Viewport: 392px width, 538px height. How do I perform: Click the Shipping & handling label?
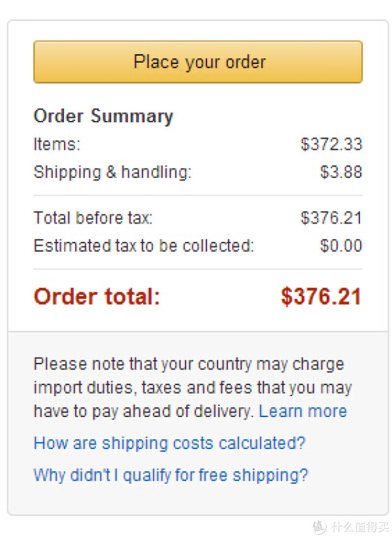point(112,172)
